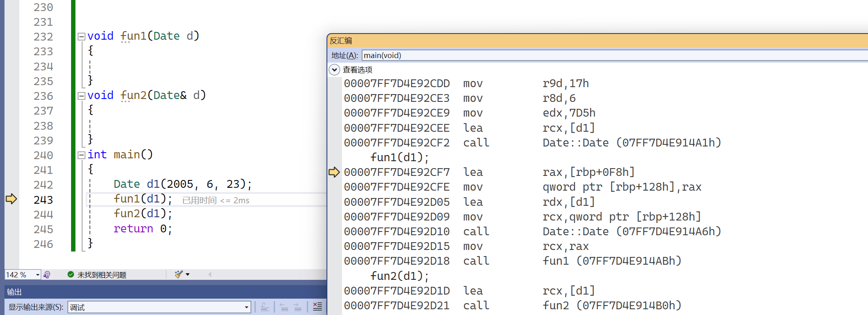
Task: Click the 已用时间 <= 2ms perf tip
Action: pos(216,200)
